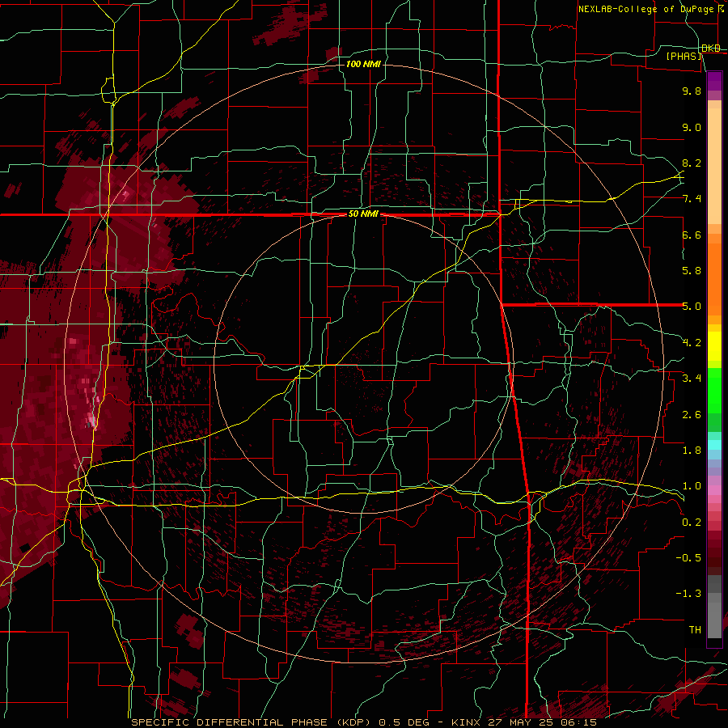Click the 6.6 scale value

tap(692, 235)
